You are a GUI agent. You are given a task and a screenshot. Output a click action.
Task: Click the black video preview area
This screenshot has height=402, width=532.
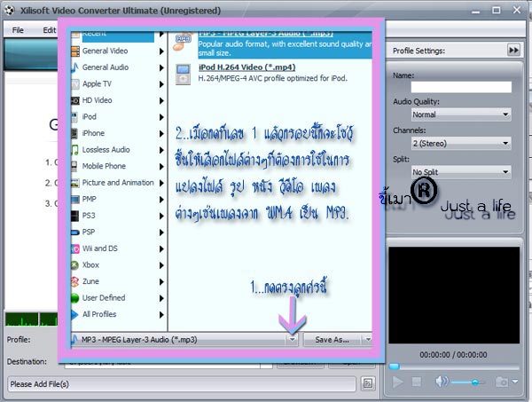coord(454,295)
